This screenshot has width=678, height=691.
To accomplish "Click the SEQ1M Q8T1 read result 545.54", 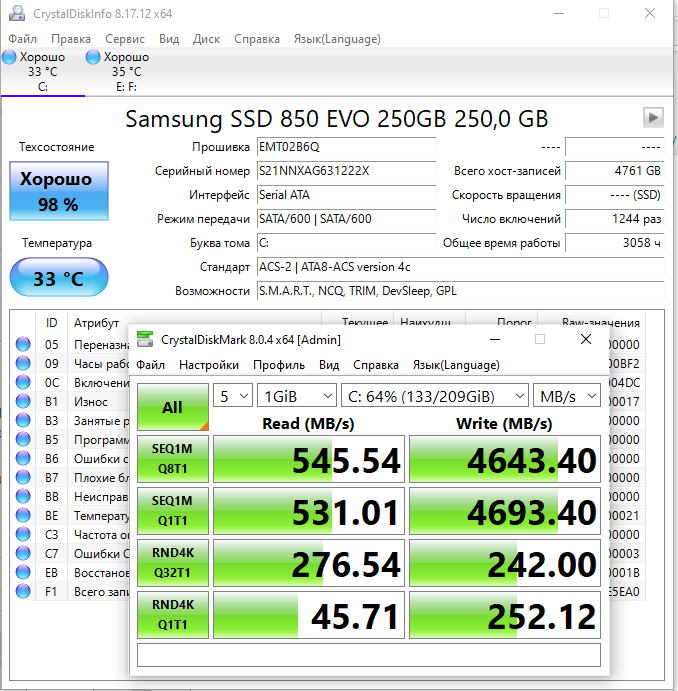I will click(x=309, y=459).
